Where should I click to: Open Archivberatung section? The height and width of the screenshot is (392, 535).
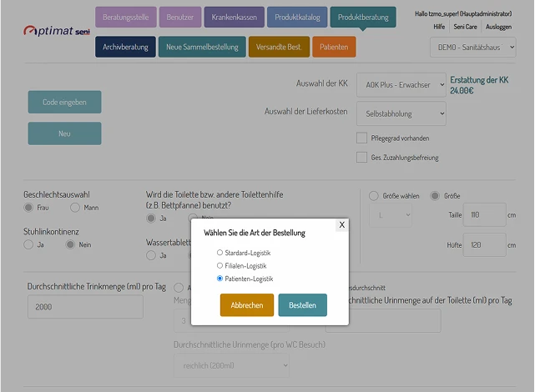click(x=125, y=47)
